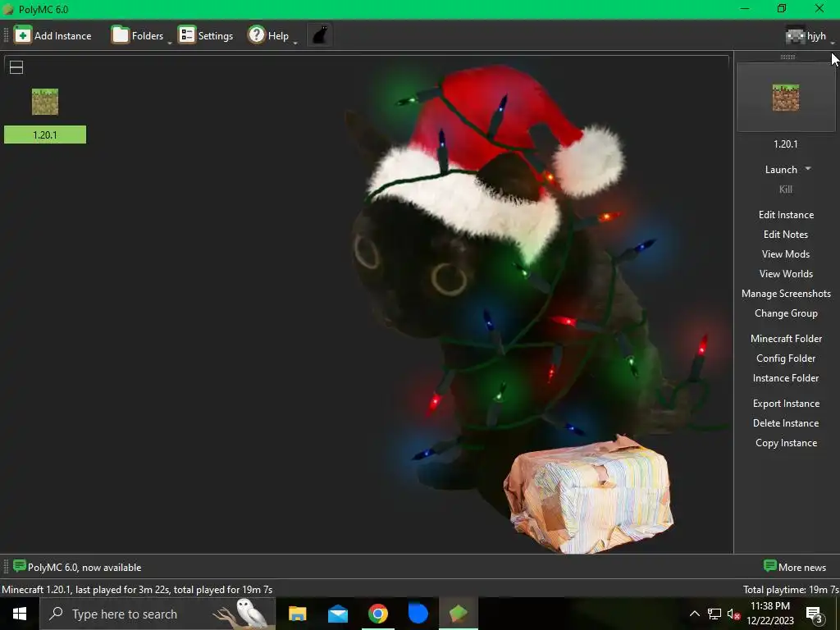Click the total playtime status text
This screenshot has width=840, height=630.
tap(791, 589)
